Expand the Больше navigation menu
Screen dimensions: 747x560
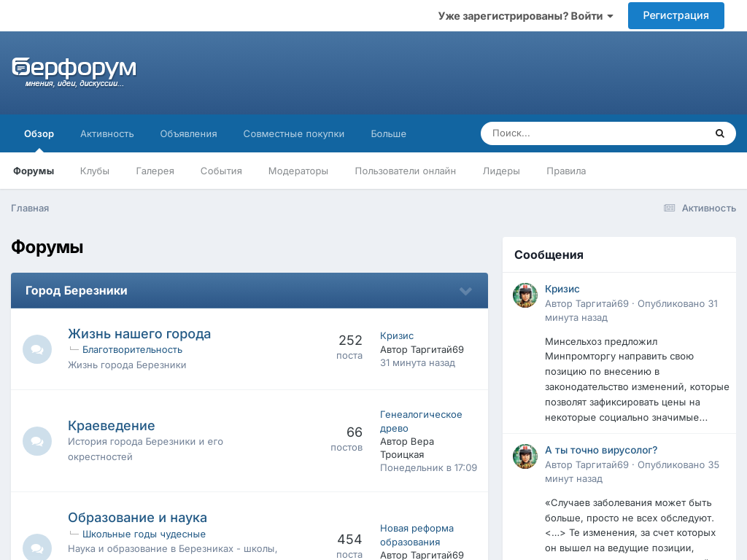point(388,133)
